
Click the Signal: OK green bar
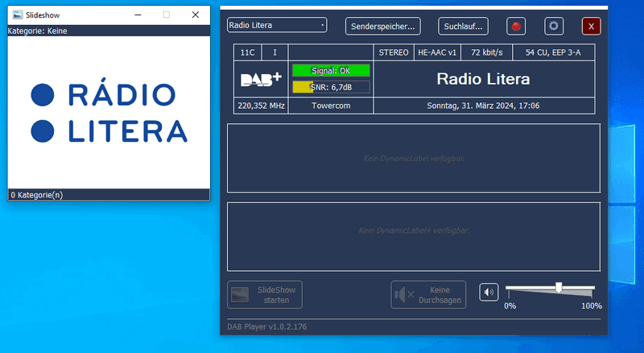(x=331, y=71)
